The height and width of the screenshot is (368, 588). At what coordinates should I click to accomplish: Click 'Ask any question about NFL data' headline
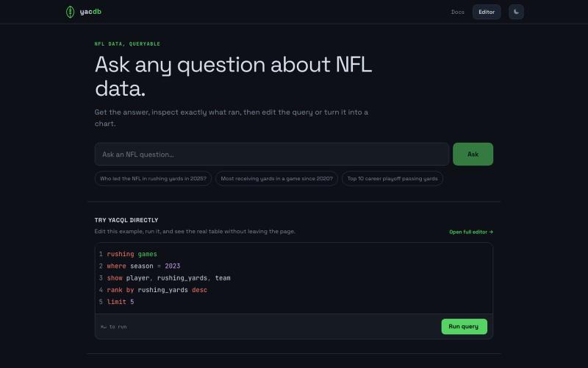233,77
